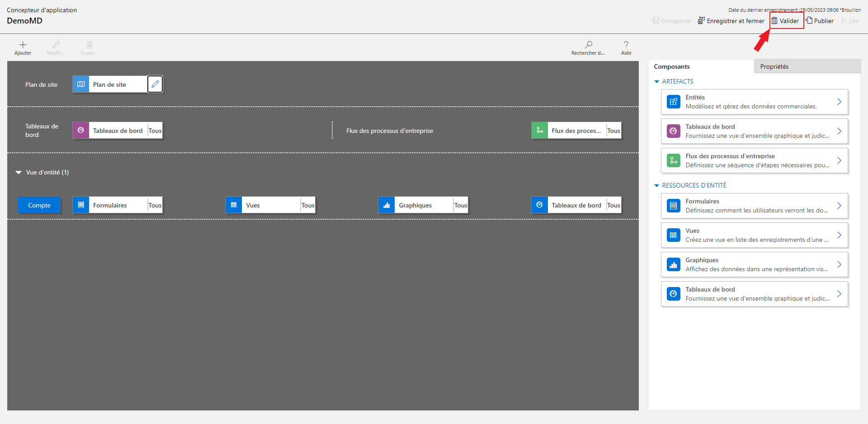868x424 pixels.
Task: Collapse the ARTEFACTS section
Action: click(657, 81)
